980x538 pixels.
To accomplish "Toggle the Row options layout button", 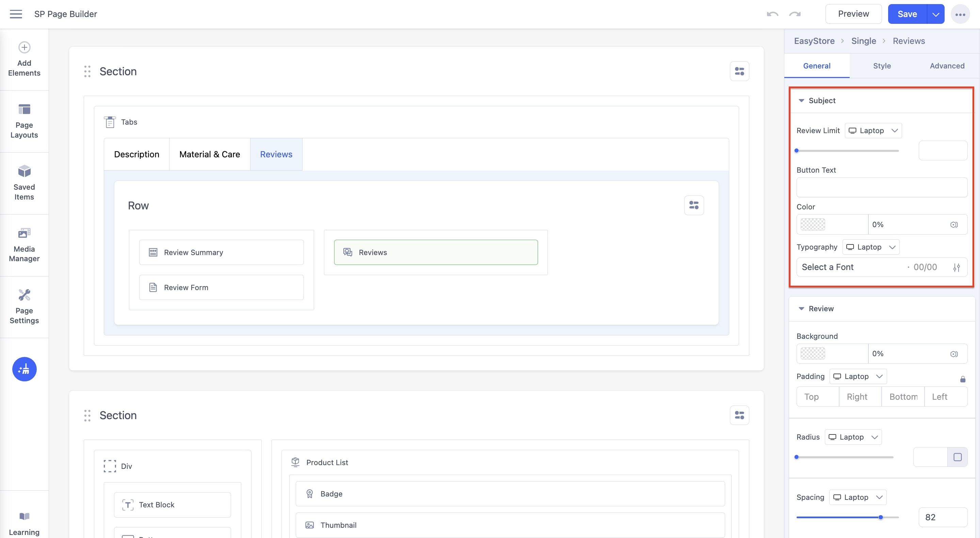I will click(x=693, y=206).
